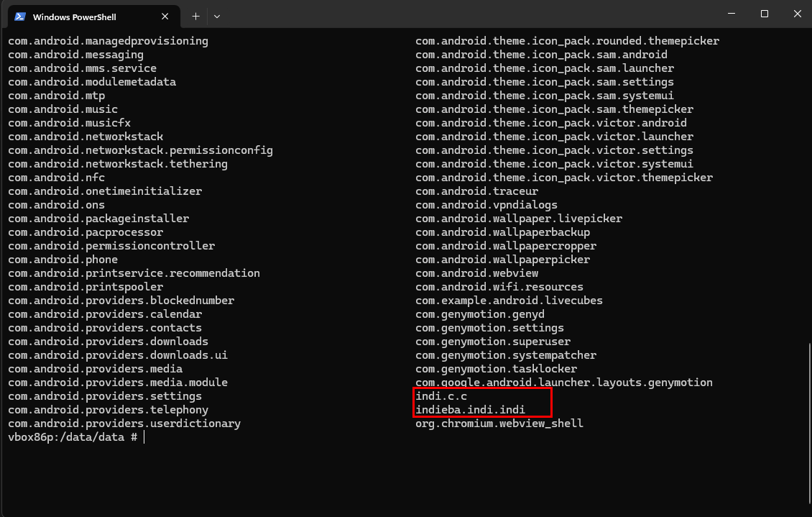This screenshot has width=812, height=517.
Task: Click the text com.android.providers.contacts
Action: (x=105, y=328)
